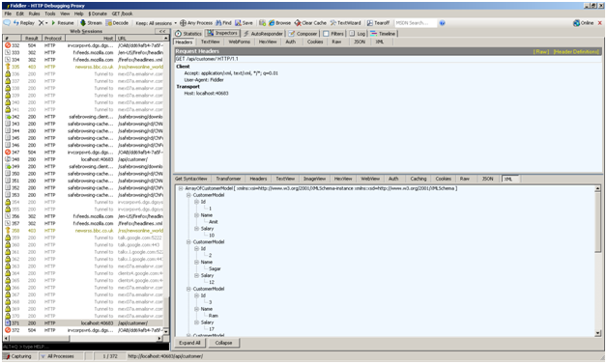Open the Rules menu

click(34, 14)
